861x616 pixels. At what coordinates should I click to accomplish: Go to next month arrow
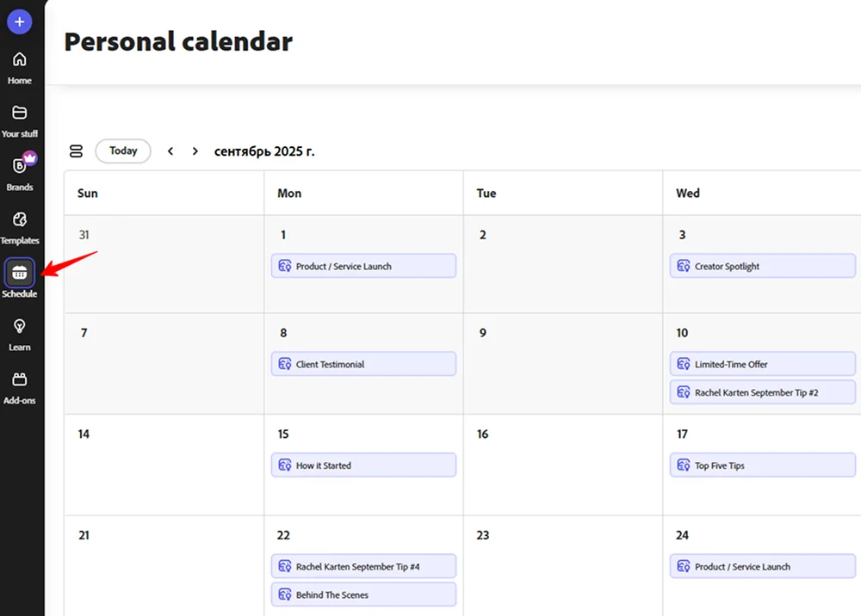click(x=195, y=151)
